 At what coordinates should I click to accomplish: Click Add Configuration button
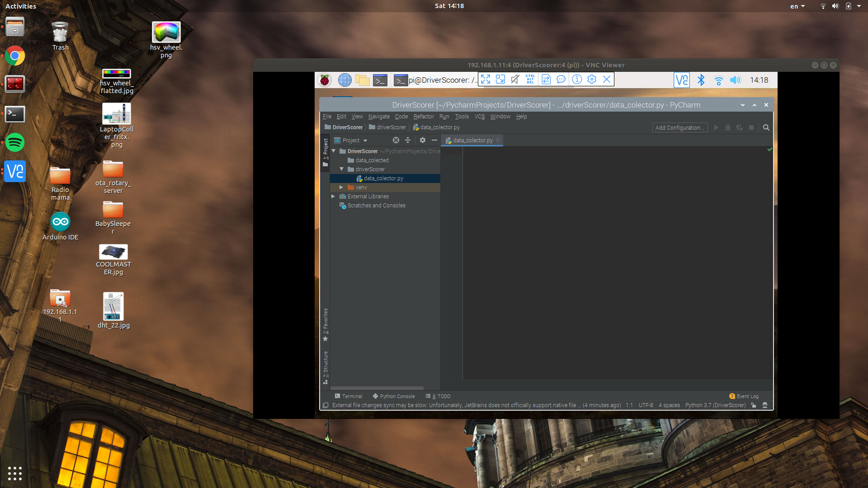coord(679,127)
